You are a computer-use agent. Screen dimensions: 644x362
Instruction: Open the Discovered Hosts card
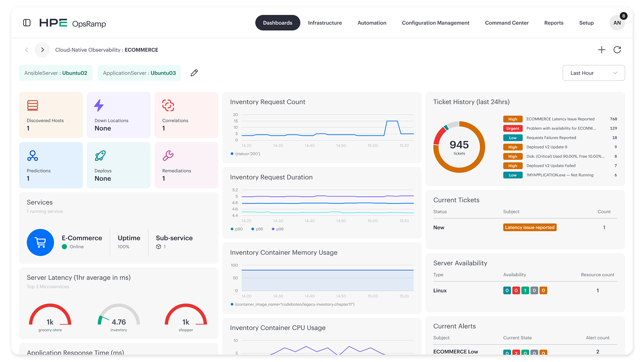coord(51,115)
